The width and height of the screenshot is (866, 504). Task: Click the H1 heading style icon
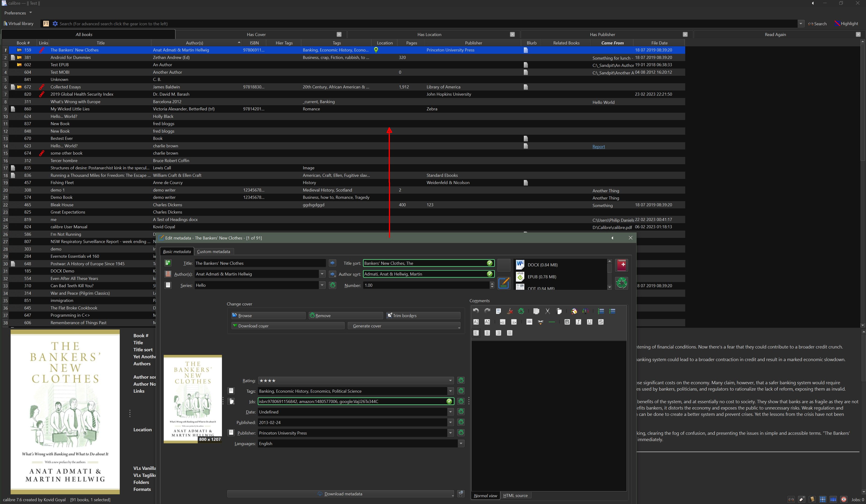pos(529,322)
